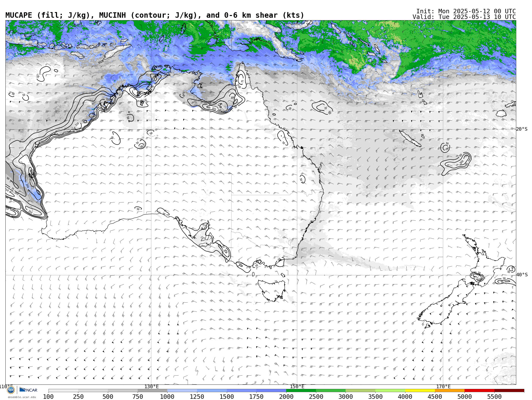532x400 pixels.
Task: Click the 1500 colorbar tick label
Action: pyautogui.click(x=227, y=397)
